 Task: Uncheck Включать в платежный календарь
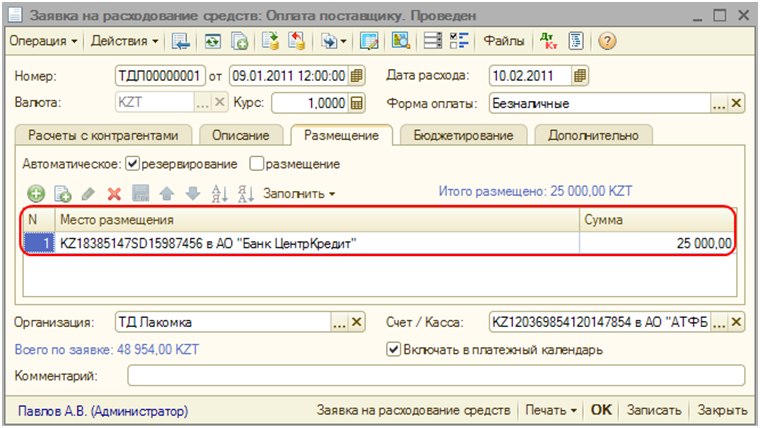pyautogui.click(x=393, y=349)
